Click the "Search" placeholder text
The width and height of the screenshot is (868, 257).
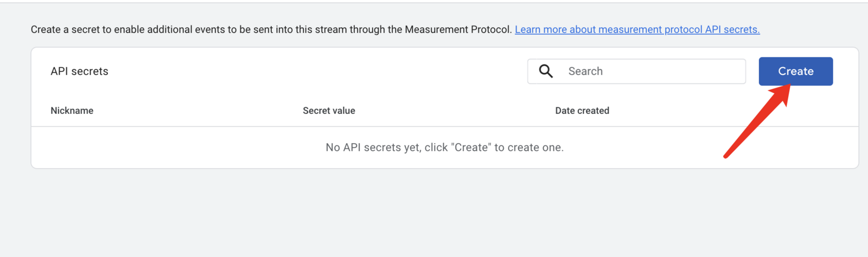coord(585,71)
